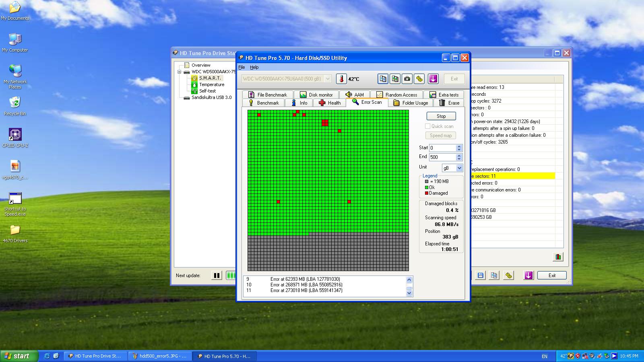Select error 11 at 273018 MB row
Viewport: 644px width, 362px height.
tap(325, 290)
